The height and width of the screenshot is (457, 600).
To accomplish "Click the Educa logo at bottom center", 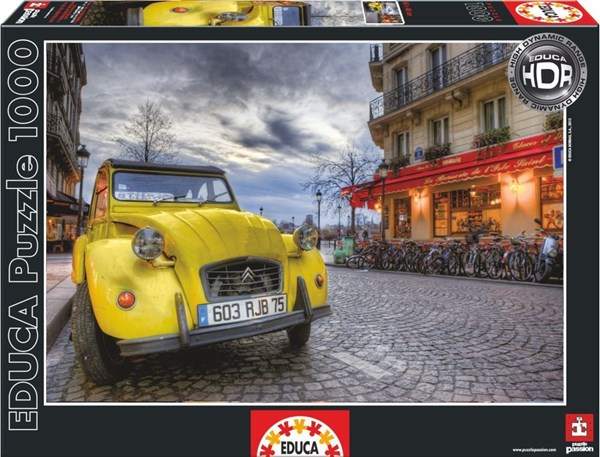I will tap(299, 433).
